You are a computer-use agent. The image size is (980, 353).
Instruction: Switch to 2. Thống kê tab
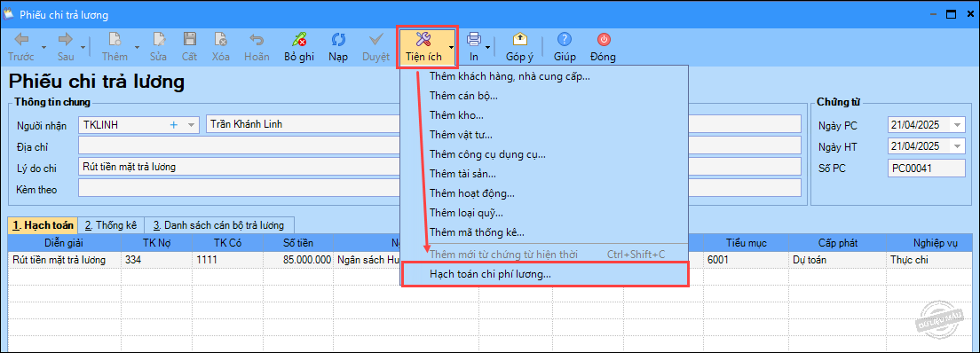coord(111,225)
